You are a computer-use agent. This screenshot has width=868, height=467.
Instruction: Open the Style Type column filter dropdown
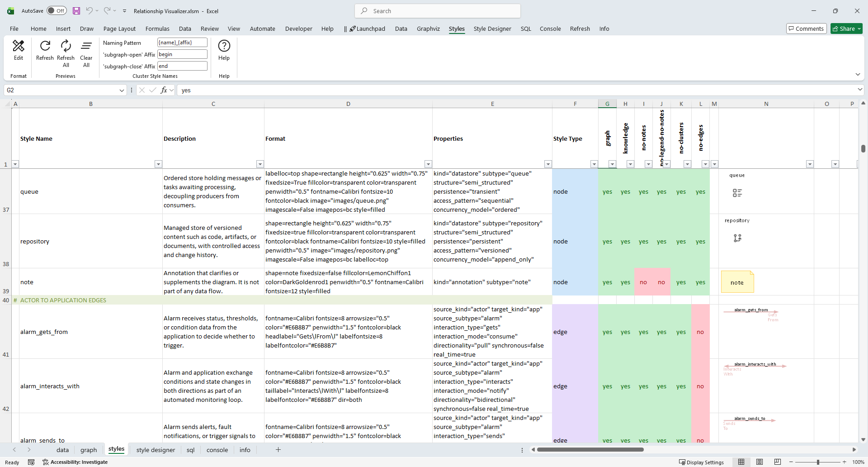[594, 164]
